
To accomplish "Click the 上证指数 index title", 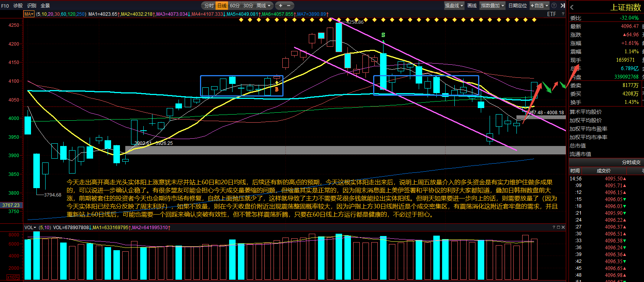I will 625,7.
